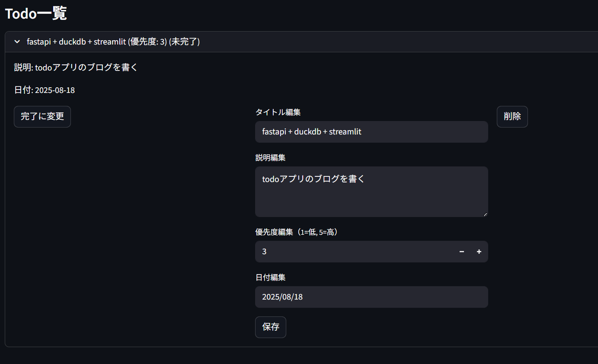Click inside the 説明編集 text area
The image size is (598, 364).
tap(371, 192)
